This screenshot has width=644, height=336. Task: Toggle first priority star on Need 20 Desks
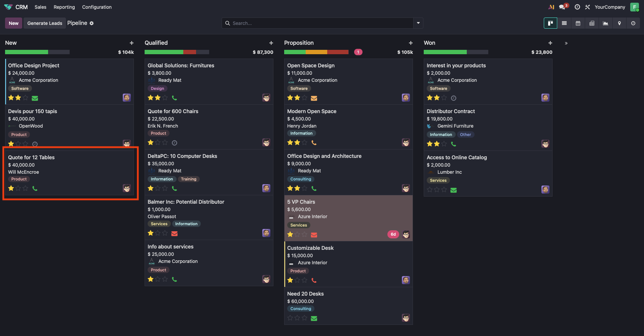pyautogui.click(x=290, y=318)
